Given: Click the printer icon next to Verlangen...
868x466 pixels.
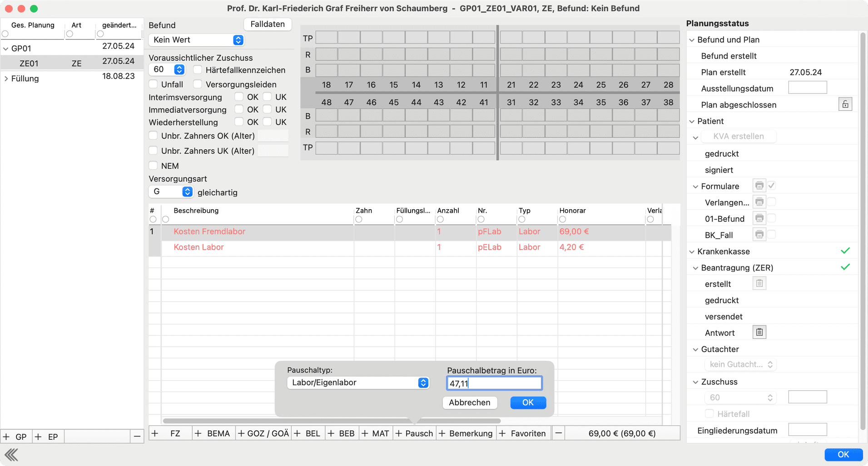Looking at the screenshot, I should click(759, 202).
